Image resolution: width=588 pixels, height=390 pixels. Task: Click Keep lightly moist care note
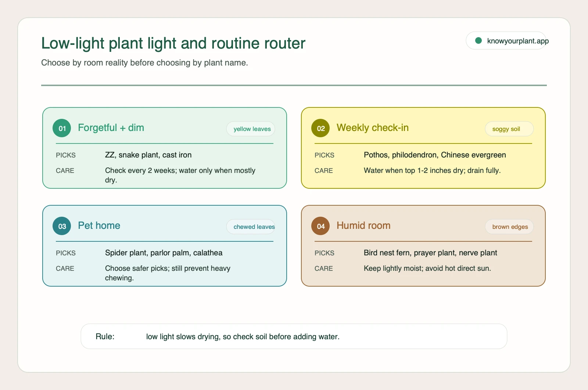point(427,268)
